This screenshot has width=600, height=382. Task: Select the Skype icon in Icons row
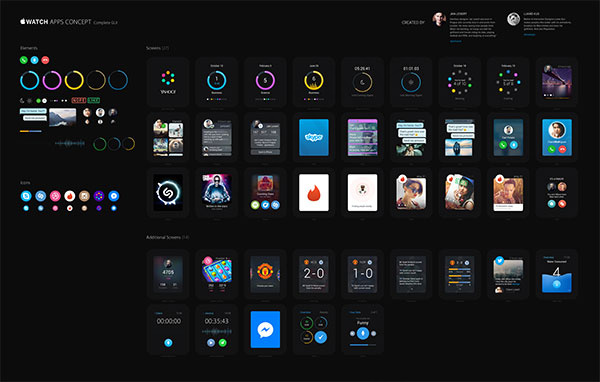pos(26,196)
